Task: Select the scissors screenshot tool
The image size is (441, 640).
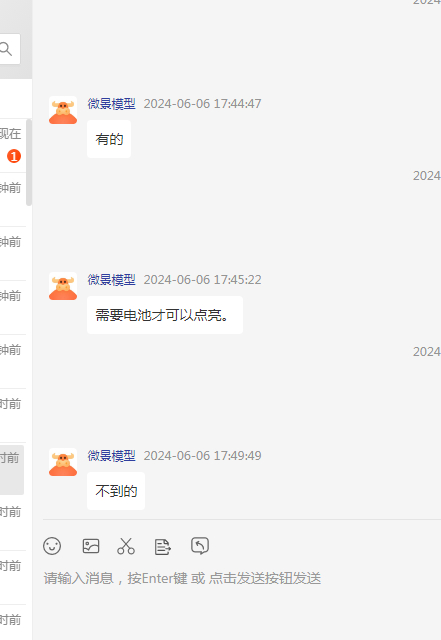Action: (126, 546)
